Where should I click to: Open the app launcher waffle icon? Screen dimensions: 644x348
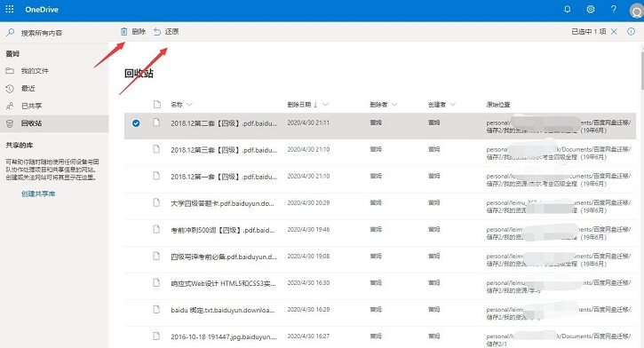(10, 9)
